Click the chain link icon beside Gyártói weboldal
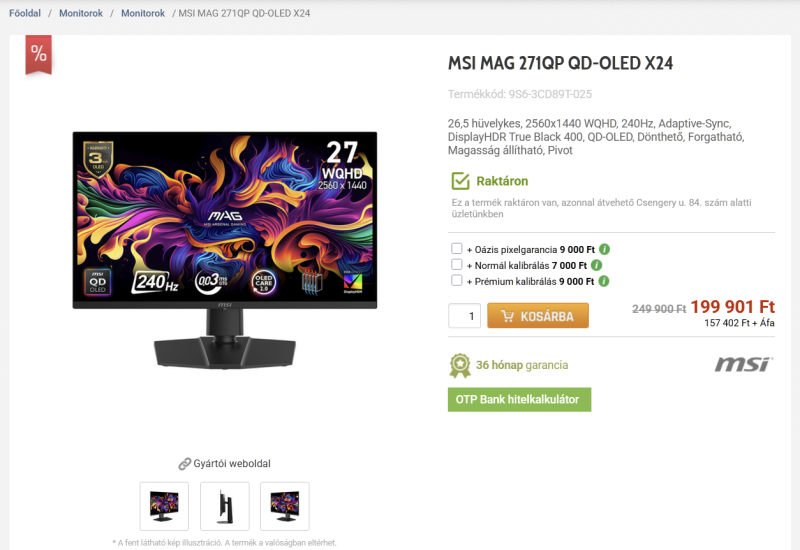The image size is (800, 550). point(184,464)
